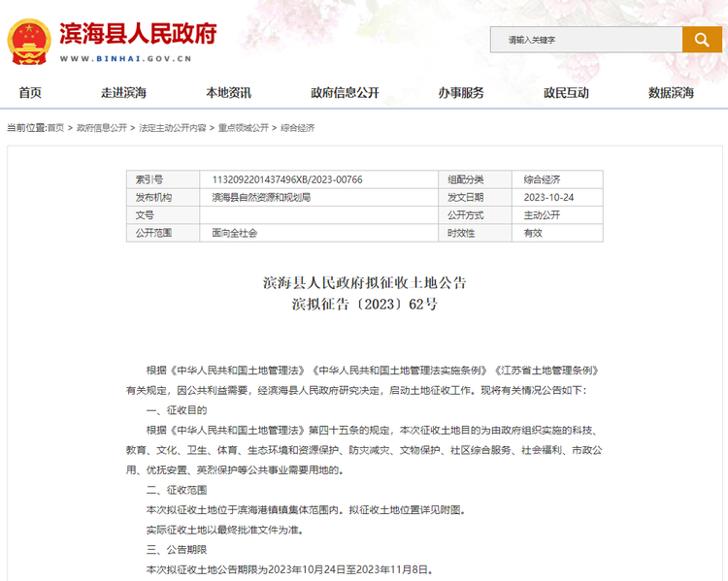Focus the keyword search input field
This screenshot has height=581, width=728.
tap(586, 40)
